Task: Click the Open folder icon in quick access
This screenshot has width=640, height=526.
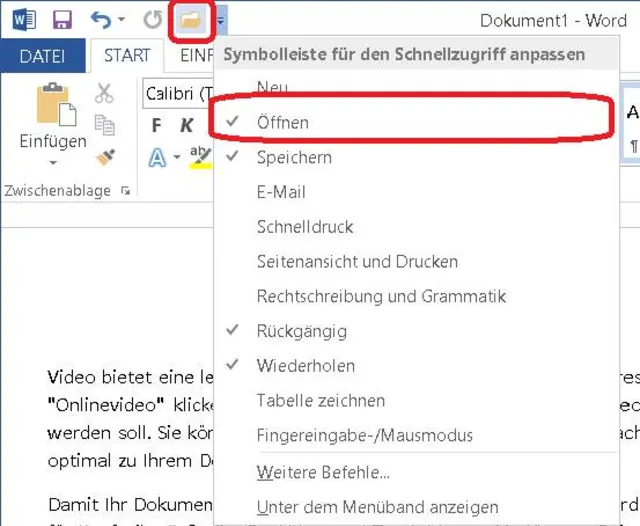Action: [x=188, y=19]
